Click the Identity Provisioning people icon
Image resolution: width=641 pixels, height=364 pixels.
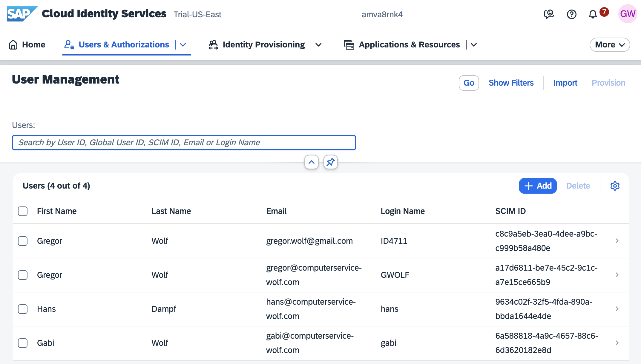click(x=213, y=44)
